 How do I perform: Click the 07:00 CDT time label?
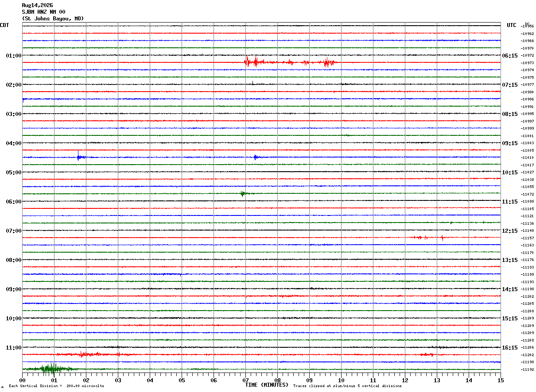13,231
